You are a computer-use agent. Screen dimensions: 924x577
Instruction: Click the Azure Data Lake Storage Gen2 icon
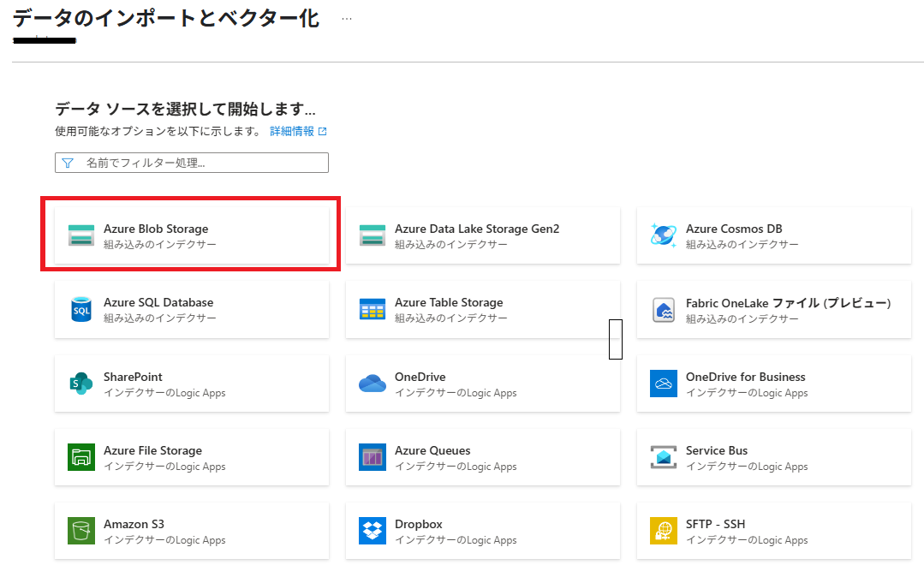pyautogui.click(x=373, y=235)
